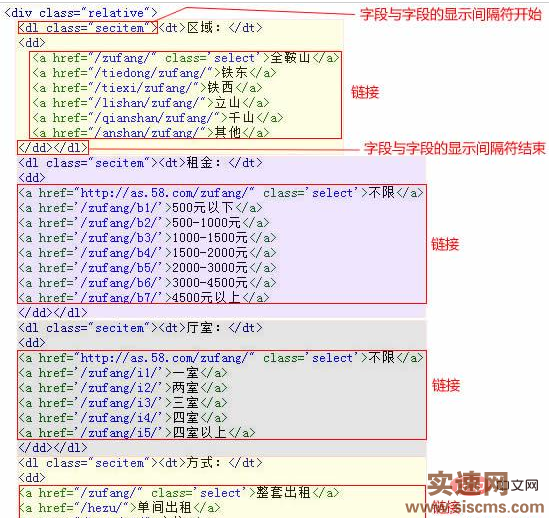Click the dd tag below 方式
549x518 pixels.
pyautogui.click(x=32, y=478)
